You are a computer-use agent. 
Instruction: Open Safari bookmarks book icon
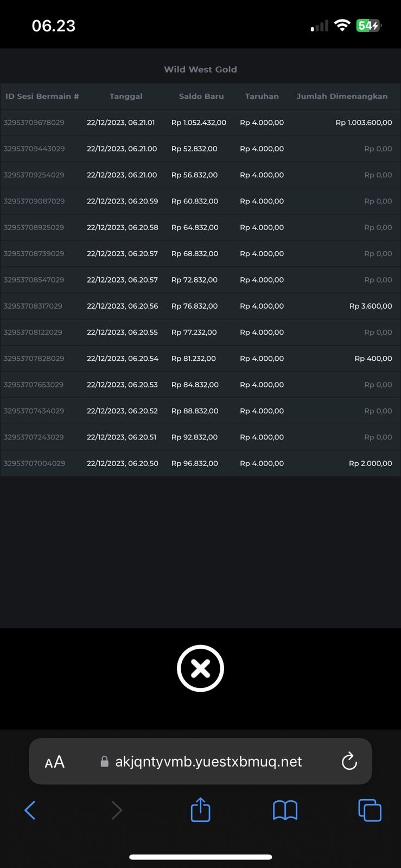(x=285, y=810)
